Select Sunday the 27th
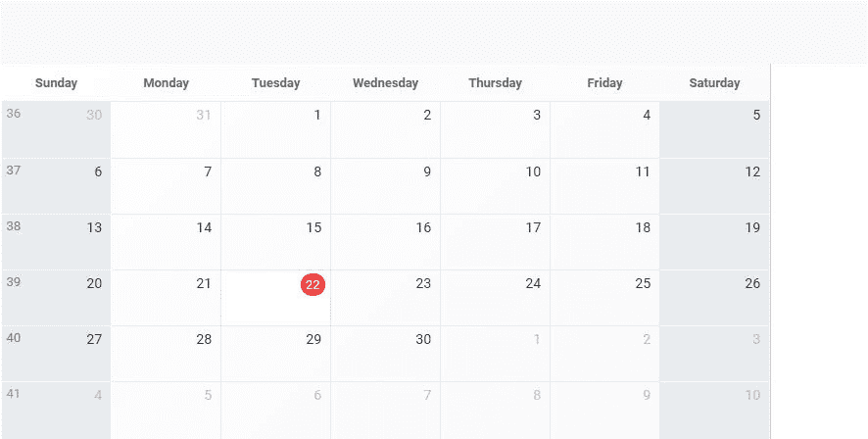This screenshot has height=439, width=868. pyautogui.click(x=94, y=340)
